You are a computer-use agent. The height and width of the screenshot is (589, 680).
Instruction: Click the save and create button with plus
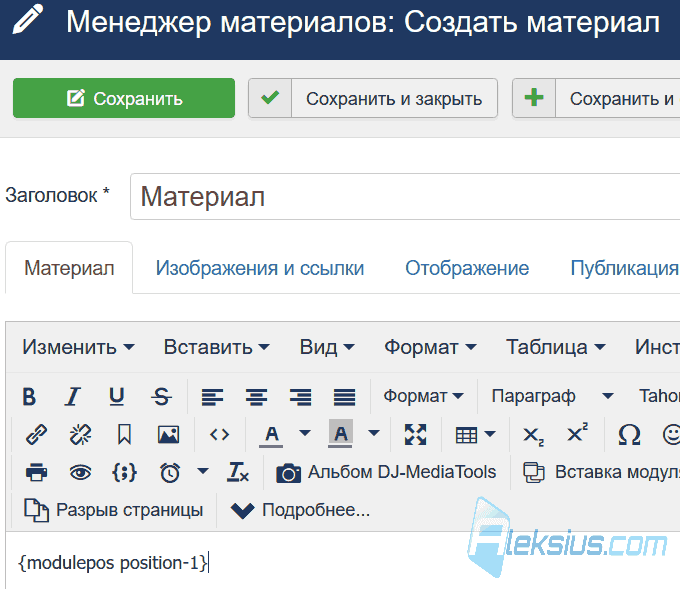[596, 98]
